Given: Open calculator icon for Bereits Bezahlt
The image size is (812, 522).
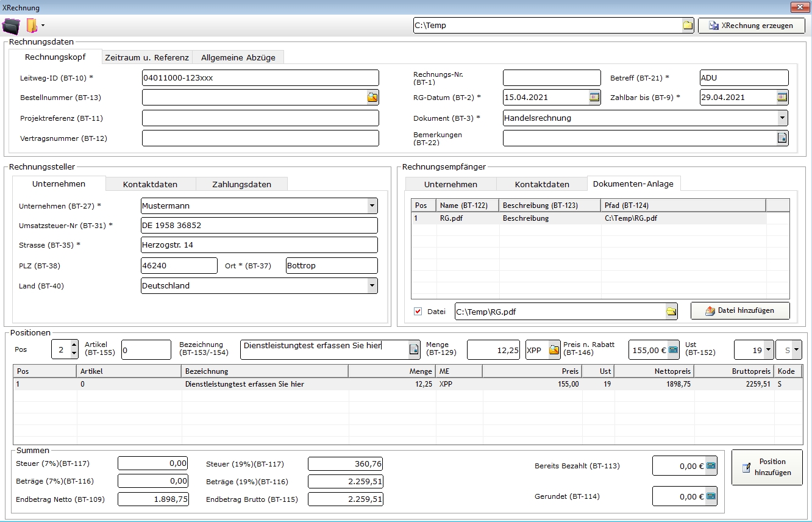Looking at the screenshot, I should pos(710,467).
